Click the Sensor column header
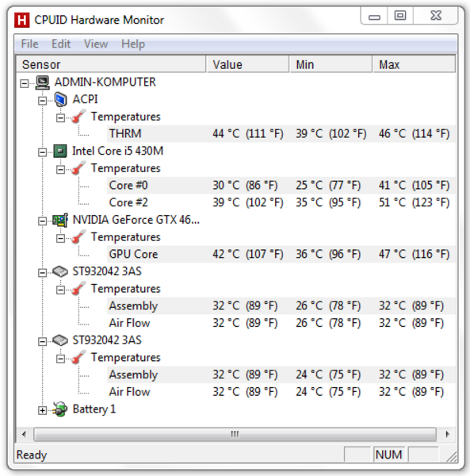Image resolution: width=470 pixels, height=476 pixels. click(111, 64)
